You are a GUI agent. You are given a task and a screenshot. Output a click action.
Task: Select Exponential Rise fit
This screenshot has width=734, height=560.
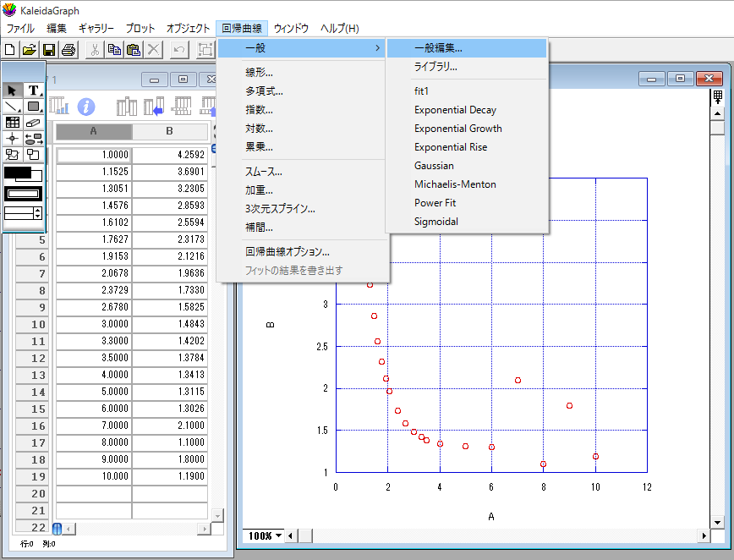click(x=467, y=147)
